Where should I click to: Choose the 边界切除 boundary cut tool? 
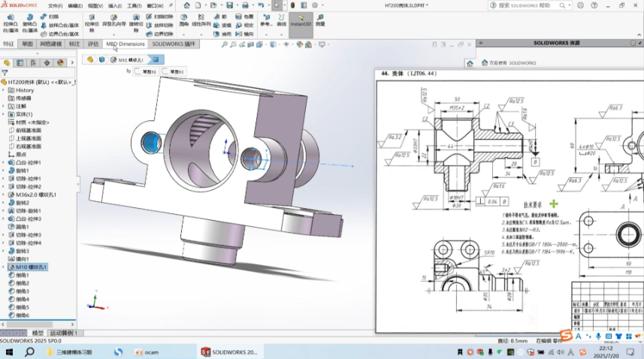tap(160, 34)
